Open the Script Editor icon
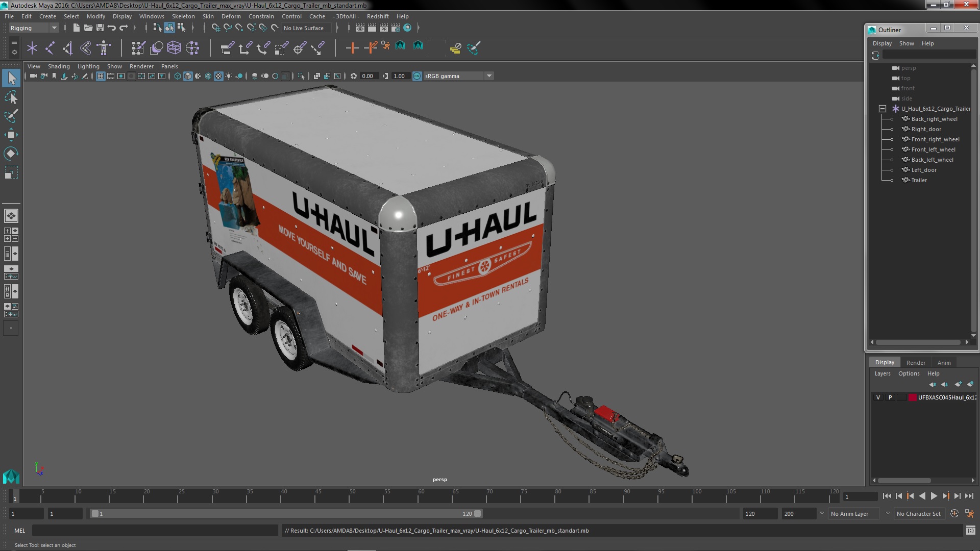 coord(970,531)
